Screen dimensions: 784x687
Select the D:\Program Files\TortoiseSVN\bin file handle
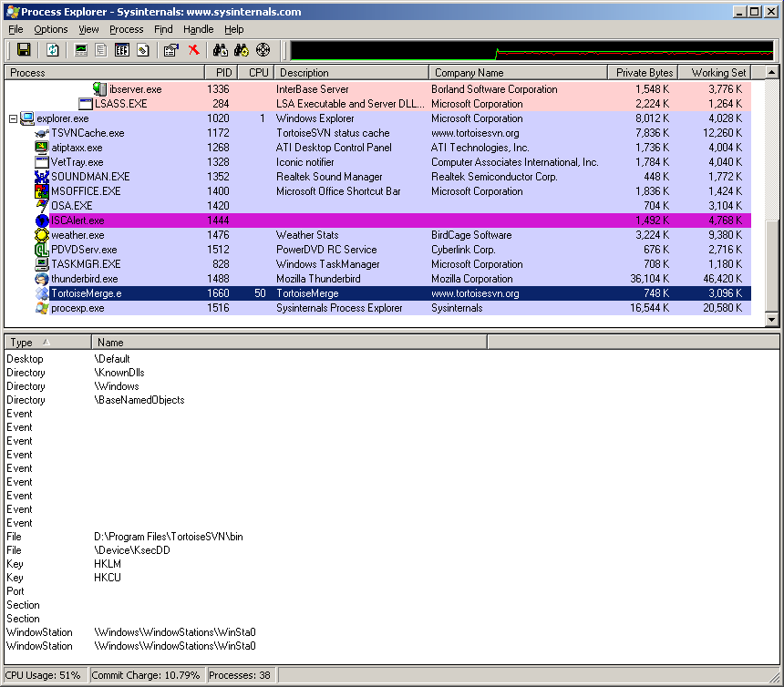pyautogui.click(x=169, y=537)
